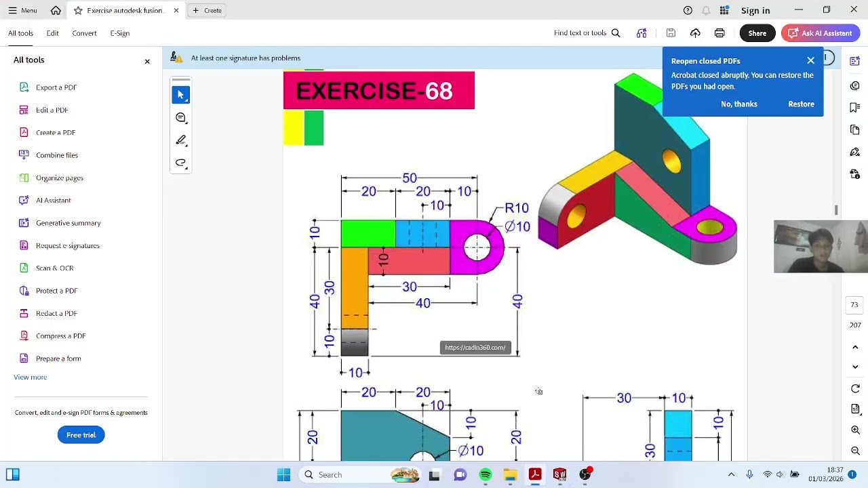Click Restore in the popup
The width and height of the screenshot is (868, 488).
tap(801, 104)
